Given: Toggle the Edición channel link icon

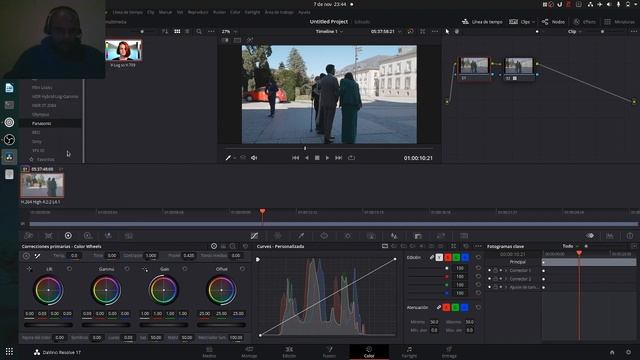Looking at the screenshot, I should [431, 257].
